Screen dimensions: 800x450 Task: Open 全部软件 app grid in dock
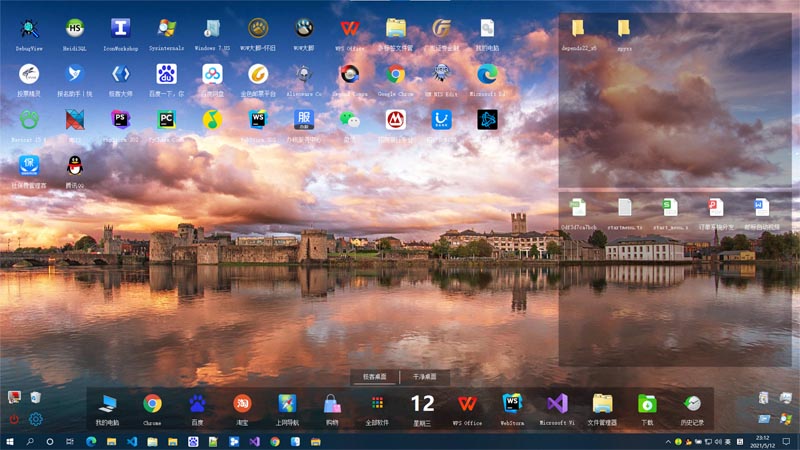pyautogui.click(x=377, y=403)
